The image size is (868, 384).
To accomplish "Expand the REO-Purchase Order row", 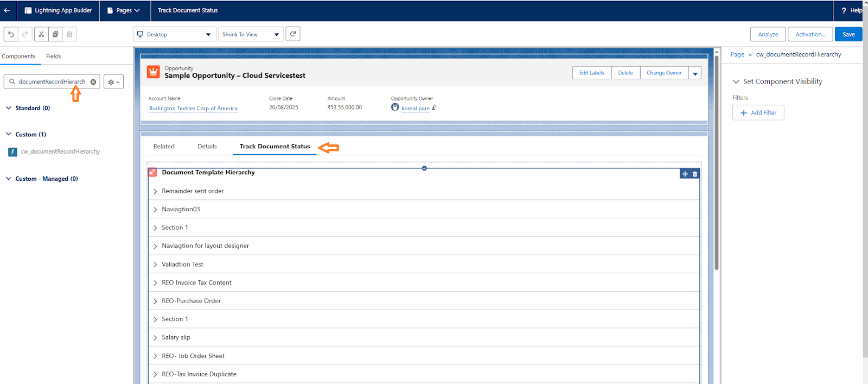I will [155, 301].
